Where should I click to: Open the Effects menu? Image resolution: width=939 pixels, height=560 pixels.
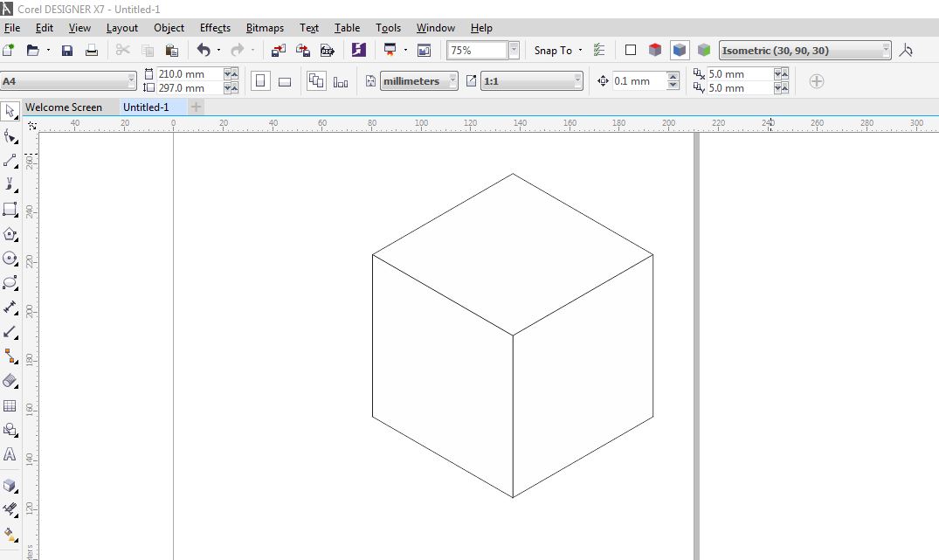pyautogui.click(x=215, y=28)
